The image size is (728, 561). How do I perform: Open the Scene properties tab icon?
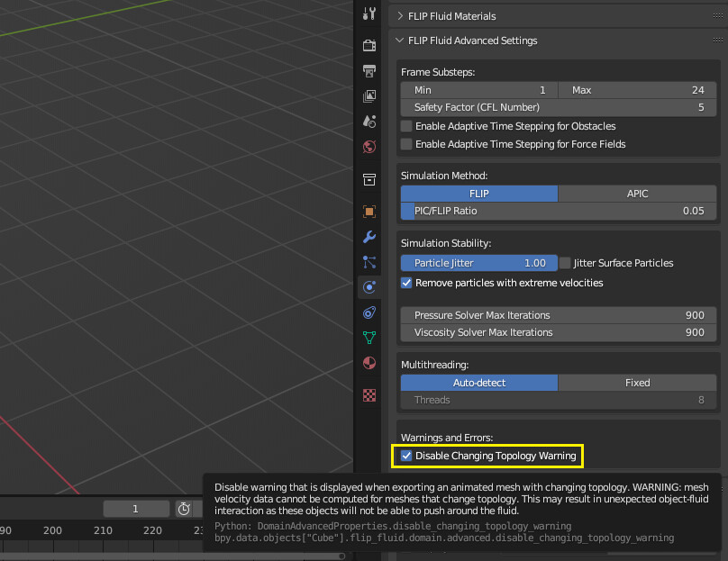coord(369,122)
